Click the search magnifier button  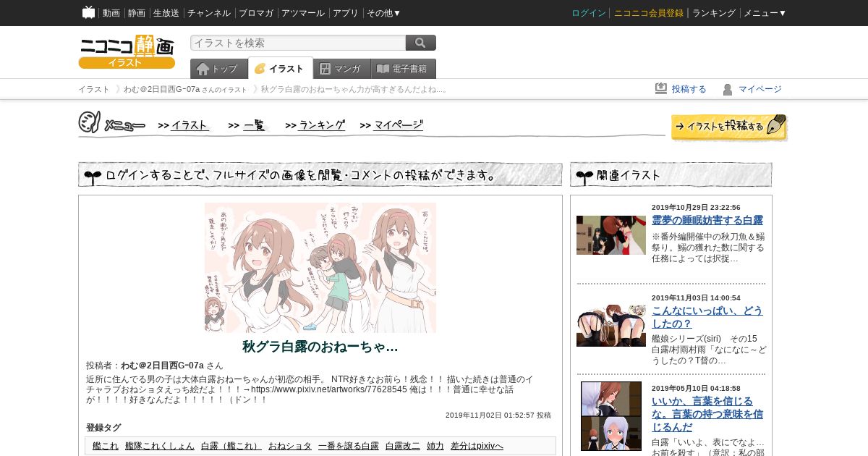[x=421, y=43]
